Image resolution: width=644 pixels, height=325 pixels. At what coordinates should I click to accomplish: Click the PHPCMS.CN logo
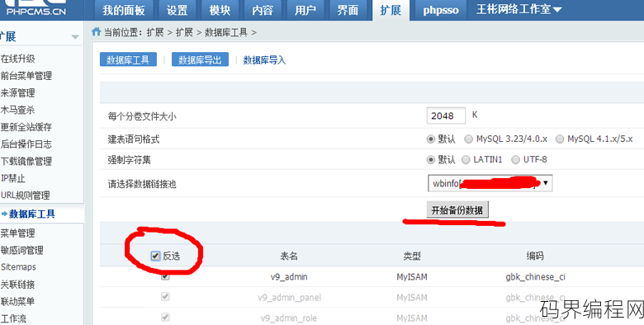[36, 8]
